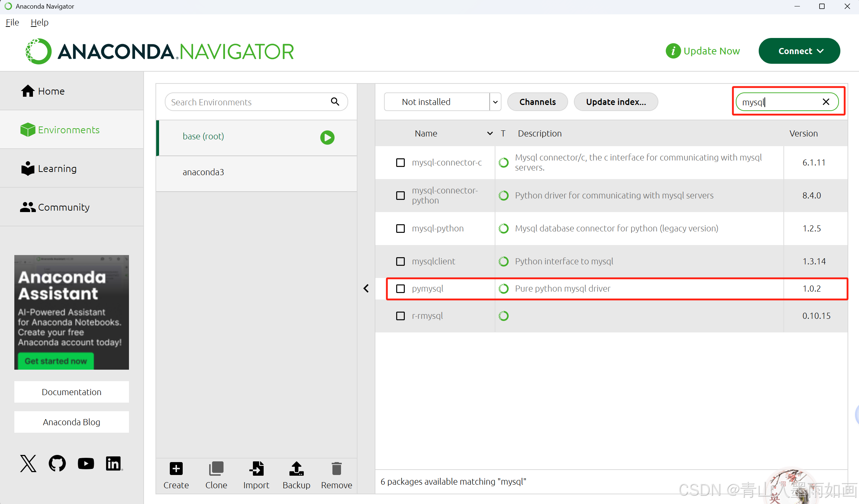Click the Update index... button
Screen dimensions: 859x504
(616, 102)
